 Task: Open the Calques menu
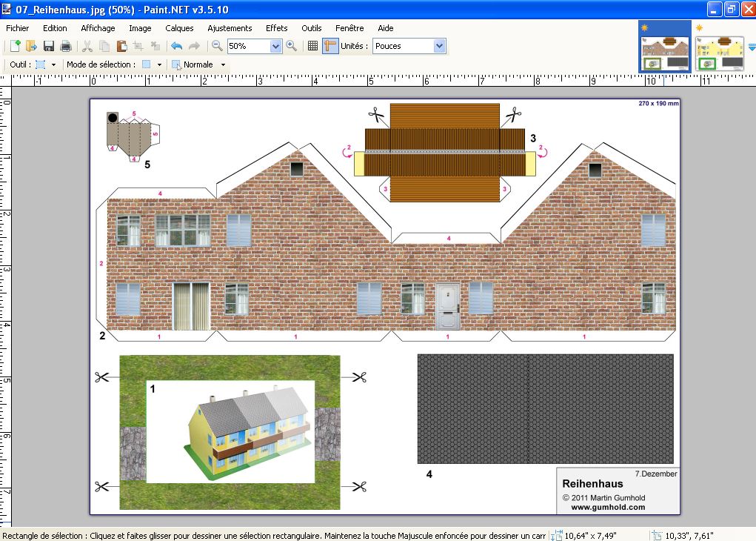(179, 28)
